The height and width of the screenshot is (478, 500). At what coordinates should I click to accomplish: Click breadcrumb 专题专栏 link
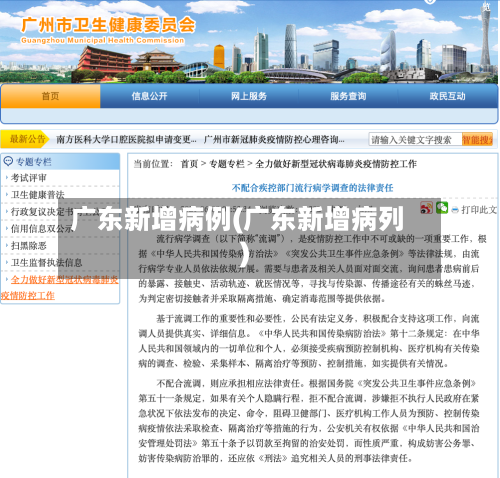227,164
